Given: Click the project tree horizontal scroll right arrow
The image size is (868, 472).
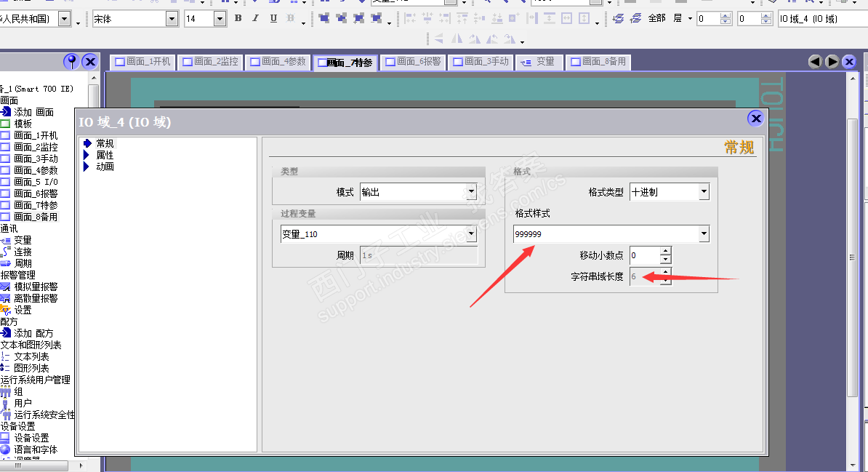Looking at the screenshot, I should pyautogui.click(x=81, y=466).
